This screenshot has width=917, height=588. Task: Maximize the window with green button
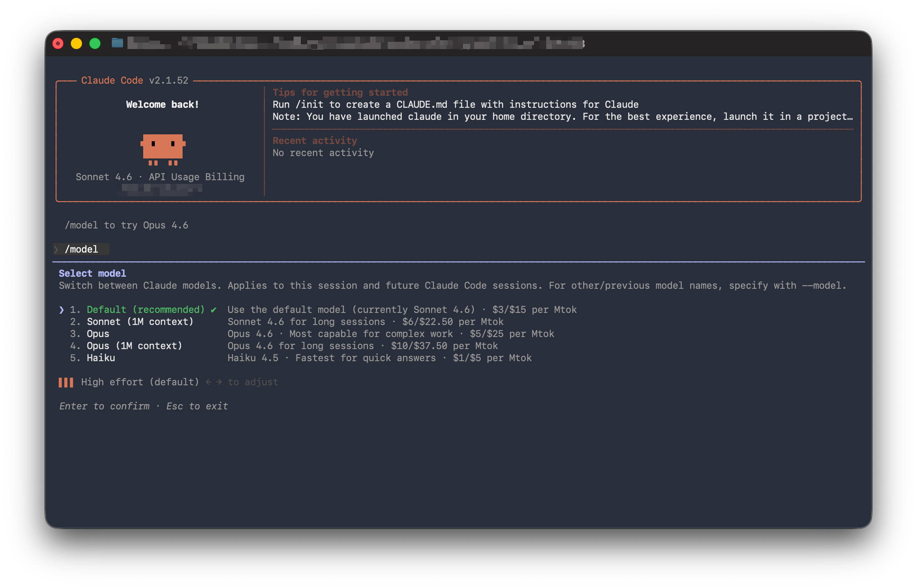95,43
